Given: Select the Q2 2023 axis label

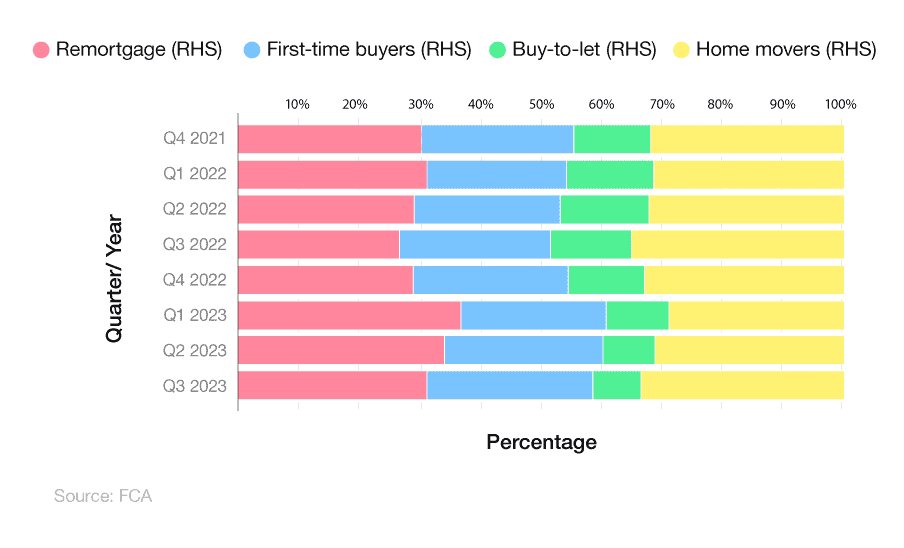Looking at the screenshot, I should coord(195,350).
